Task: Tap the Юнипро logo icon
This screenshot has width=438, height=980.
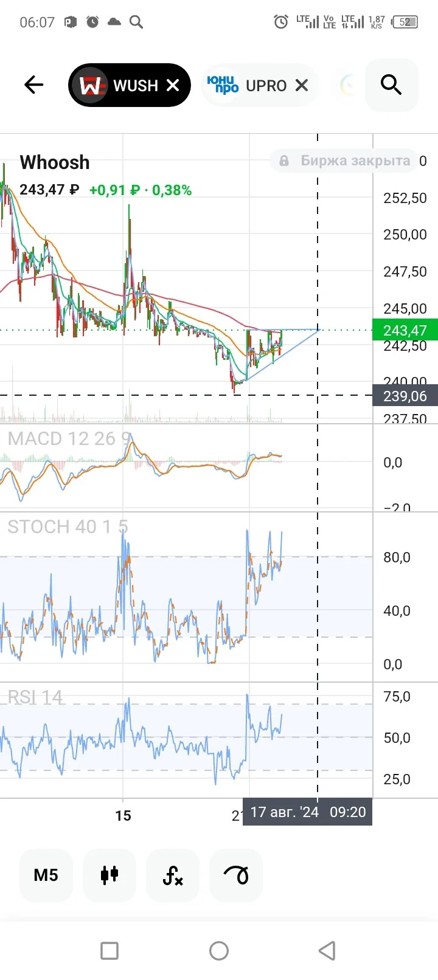Action: [x=223, y=85]
